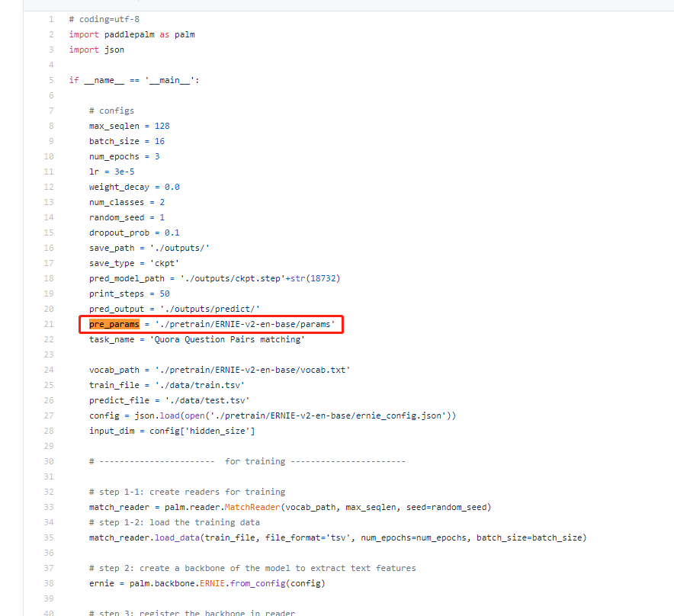
Task: Click 'paddlepalm' in the import statement
Action: tap(129, 34)
